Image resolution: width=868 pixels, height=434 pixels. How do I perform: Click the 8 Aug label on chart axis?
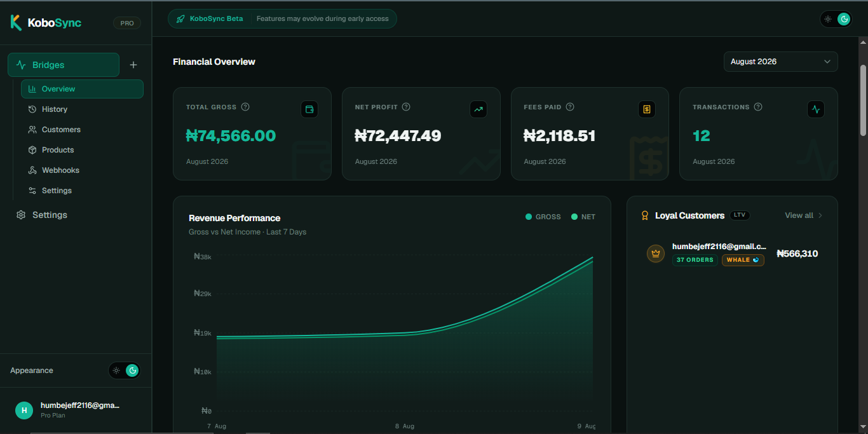[405, 426]
